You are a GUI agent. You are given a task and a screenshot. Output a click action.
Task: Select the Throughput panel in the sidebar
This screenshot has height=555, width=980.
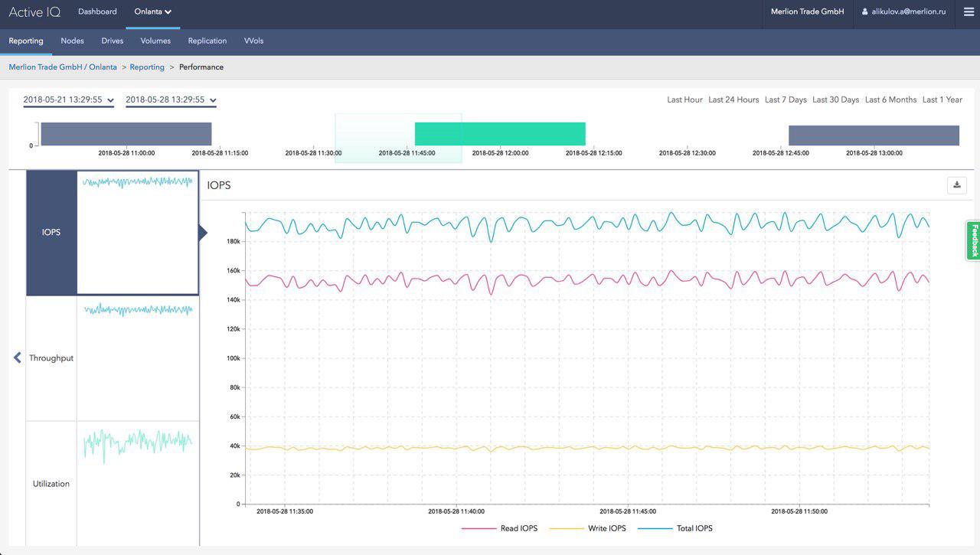pos(51,357)
